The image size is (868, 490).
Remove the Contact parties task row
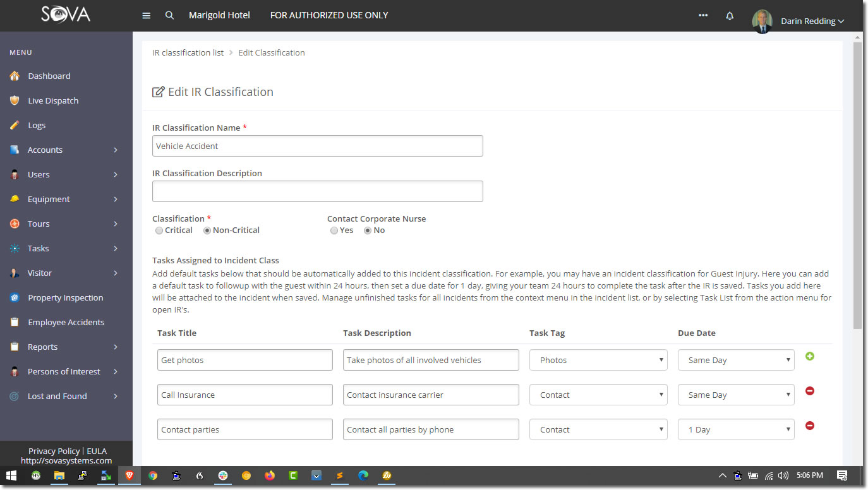click(810, 426)
